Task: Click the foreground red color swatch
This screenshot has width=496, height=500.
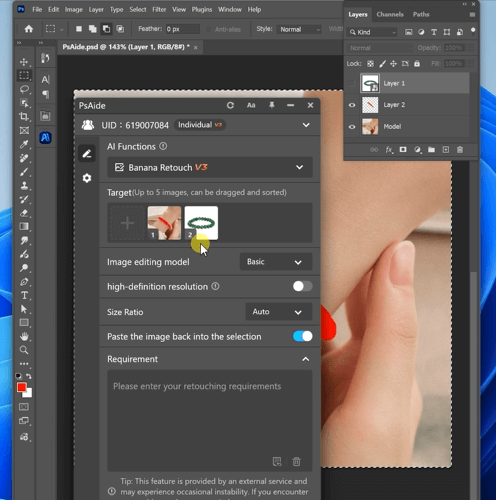Action: point(22,387)
